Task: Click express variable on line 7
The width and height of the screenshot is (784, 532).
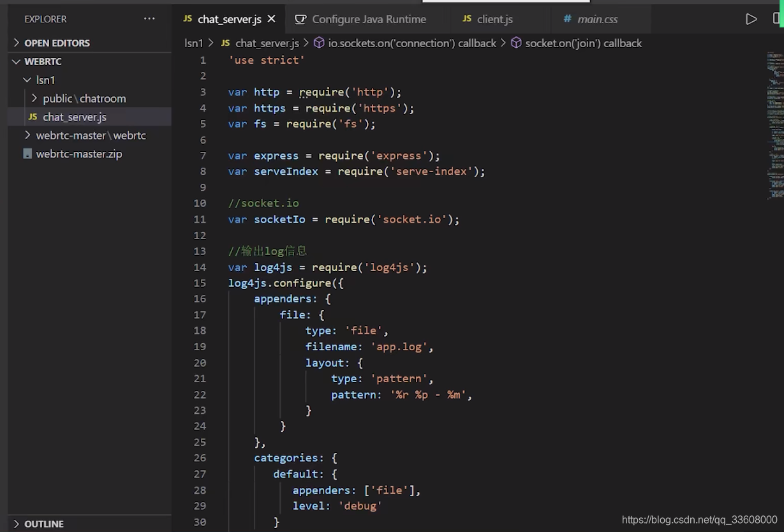Action: coord(276,156)
